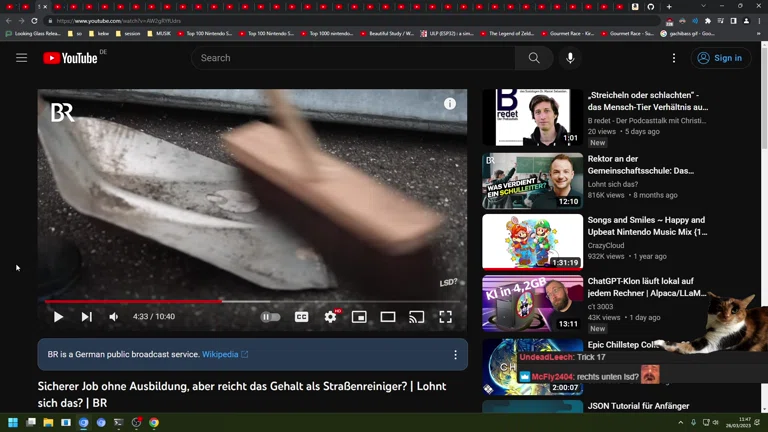This screenshot has width=768, height=432.
Task: Click the BR channel watermark in video
Action: (62, 112)
